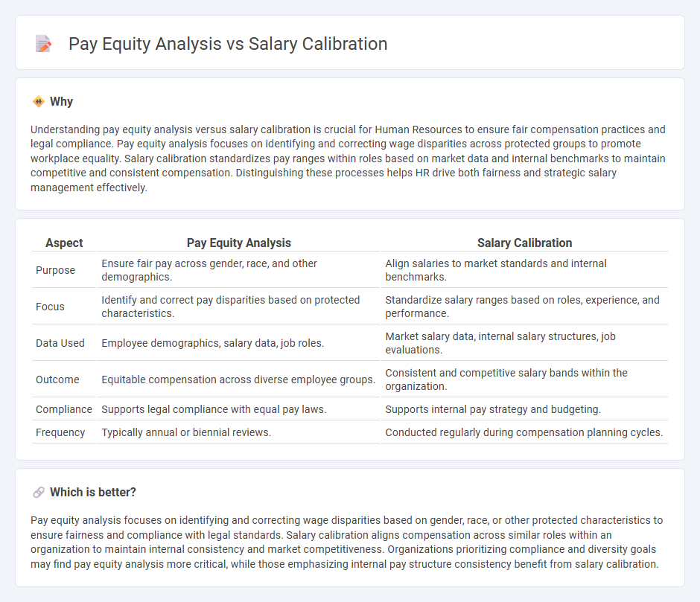Screen dimensions: 700x602
Task: Click cell 'Consistent and competitive salary bands'
Action: (524, 380)
